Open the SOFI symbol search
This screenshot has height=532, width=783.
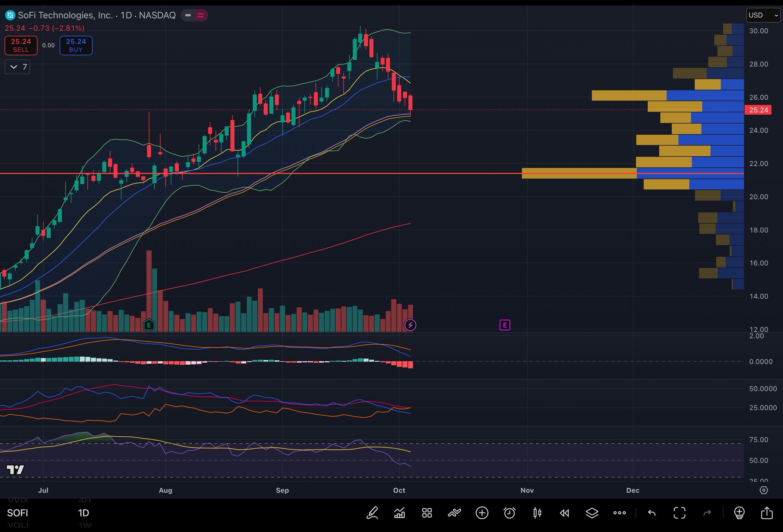(18, 513)
